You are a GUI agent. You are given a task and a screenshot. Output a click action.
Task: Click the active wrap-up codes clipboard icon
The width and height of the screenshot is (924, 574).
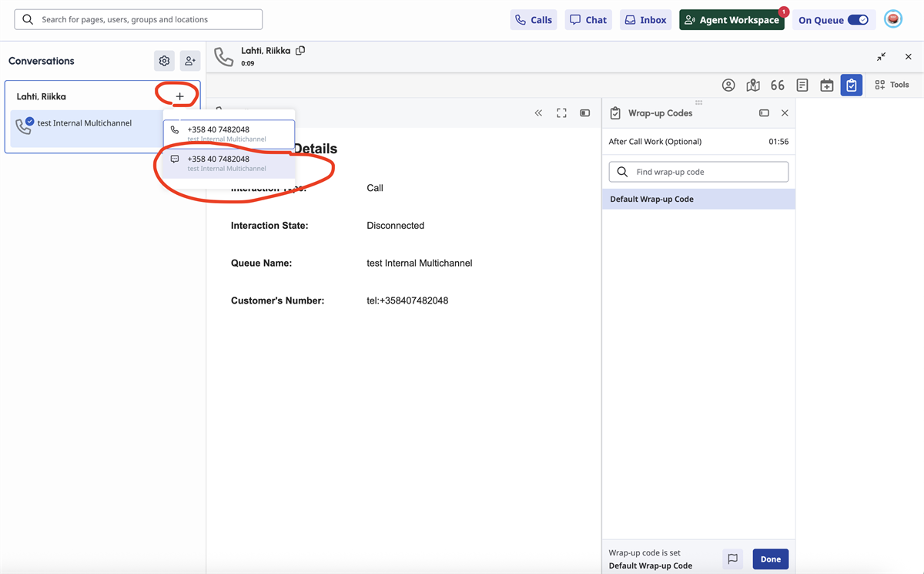(851, 86)
